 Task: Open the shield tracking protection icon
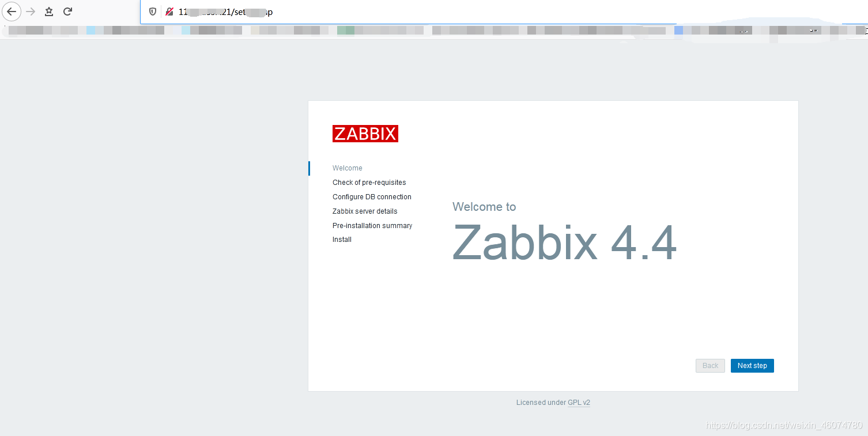[x=153, y=12]
